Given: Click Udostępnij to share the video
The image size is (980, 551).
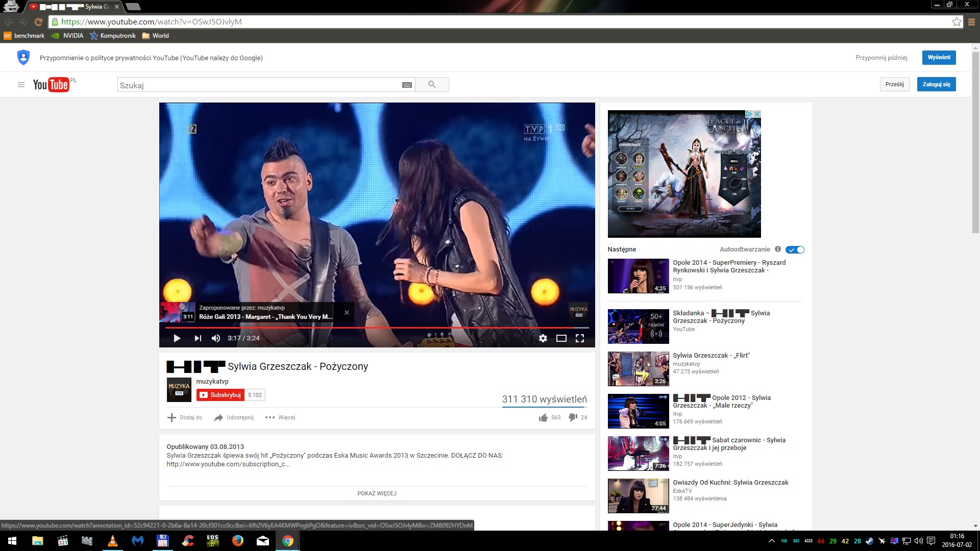Looking at the screenshot, I should tap(234, 417).
